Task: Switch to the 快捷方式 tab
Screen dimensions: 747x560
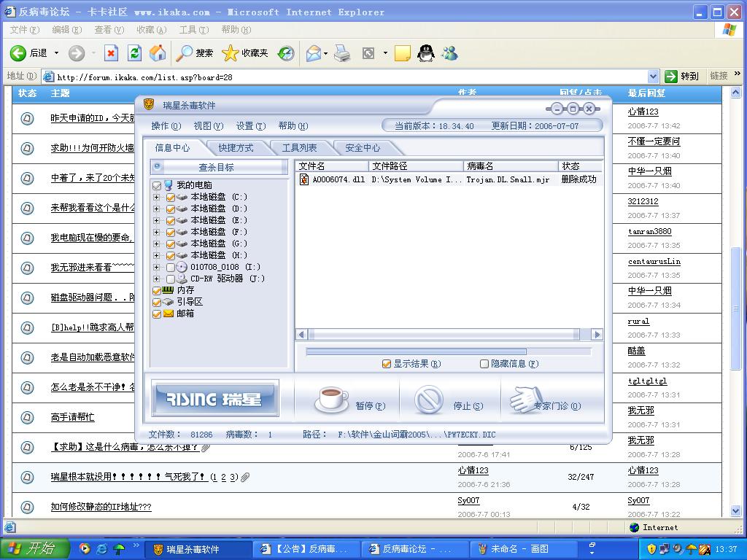Action: (x=236, y=147)
